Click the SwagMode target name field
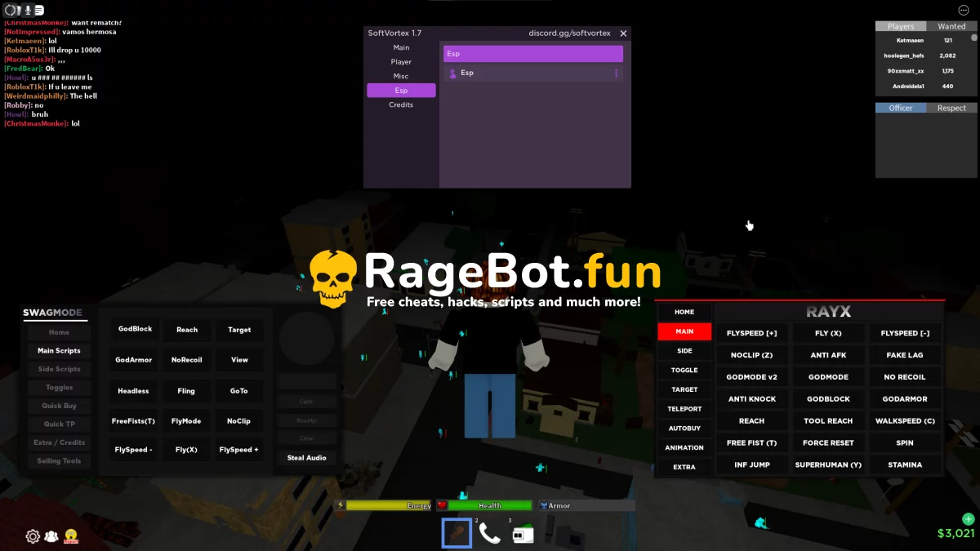The height and width of the screenshot is (551, 980). (307, 382)
